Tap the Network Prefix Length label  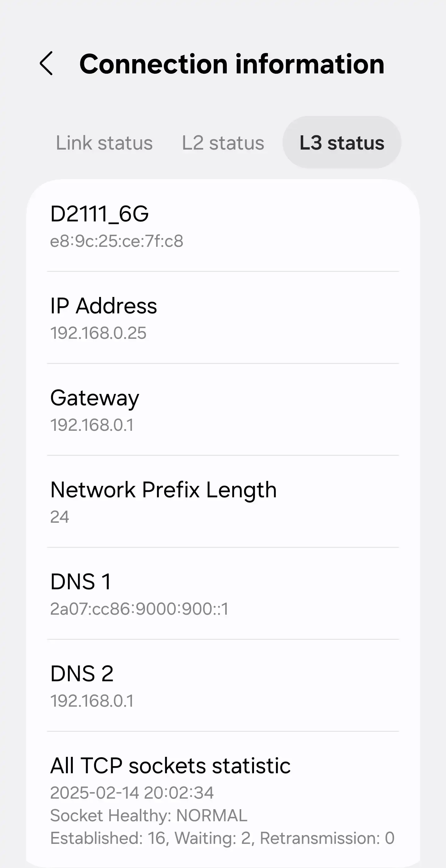tap(164, 490)
